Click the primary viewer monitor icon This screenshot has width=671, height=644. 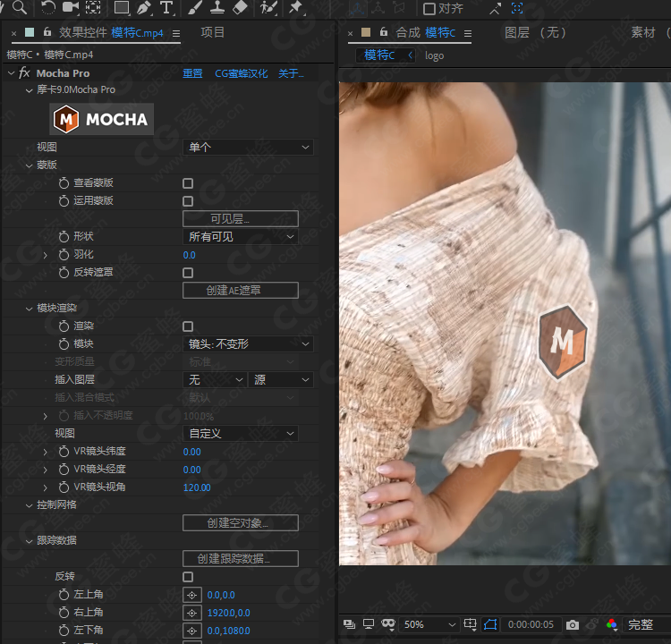[x=369, y=624]
